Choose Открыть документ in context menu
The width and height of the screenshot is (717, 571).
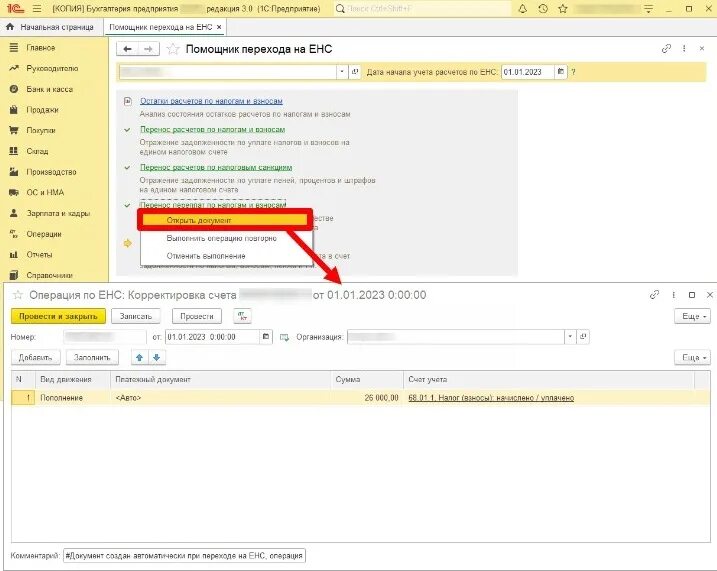[225, 220]
